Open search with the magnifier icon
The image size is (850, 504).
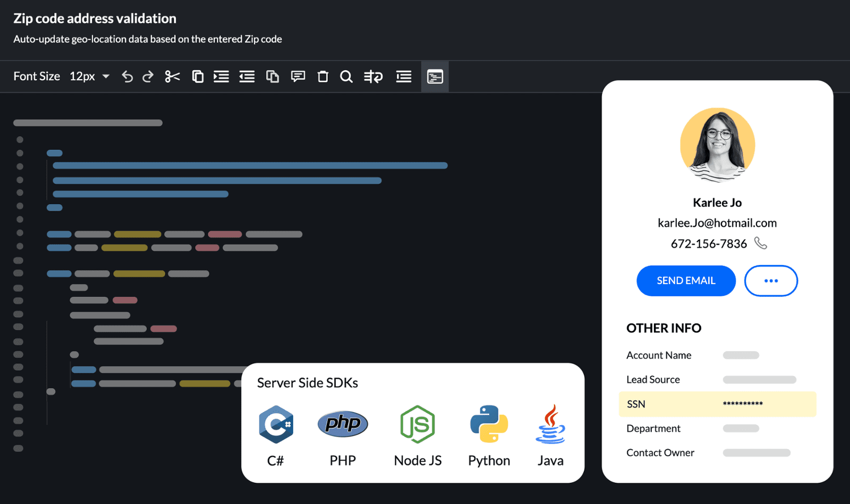[x=346, y=76]
